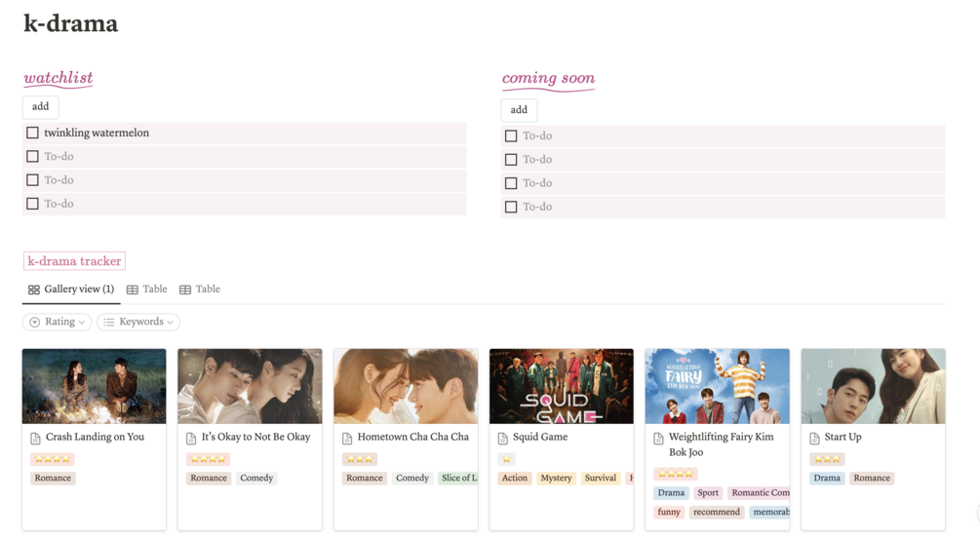Viewport: 980px width, 538px height.
Task: Click the star rating on Start Up
Action: 827,459
